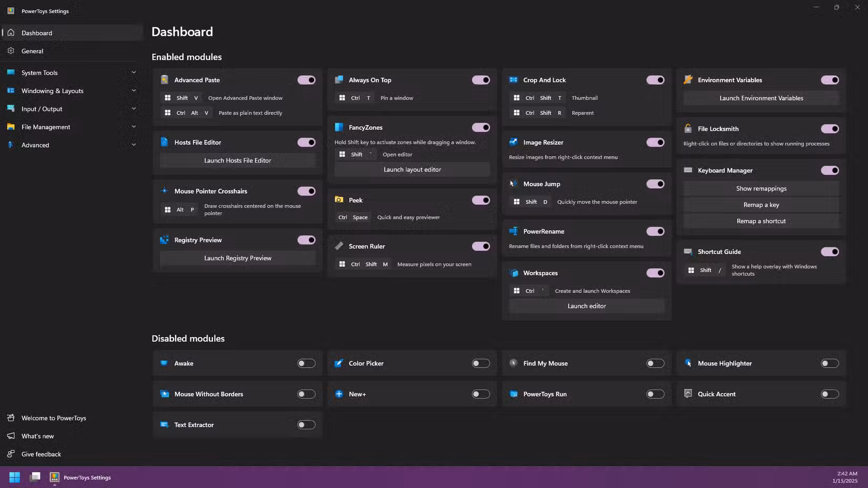This screenshot has width=868, height=488.
Task: Turn off the Keyboard Manager toggle
Action: pos(830,170)
